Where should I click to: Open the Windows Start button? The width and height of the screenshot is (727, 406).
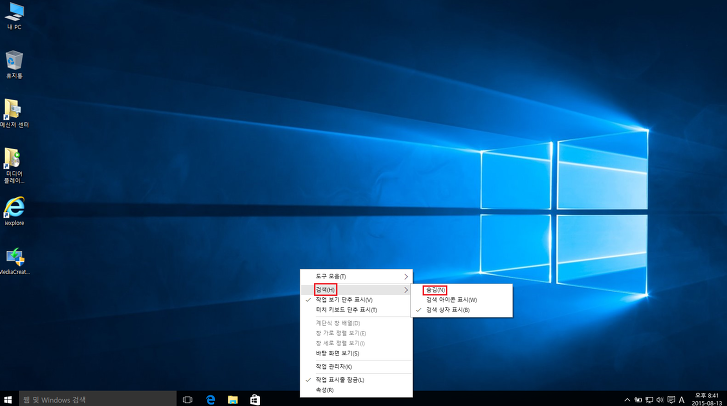click(x=8, y=399)
